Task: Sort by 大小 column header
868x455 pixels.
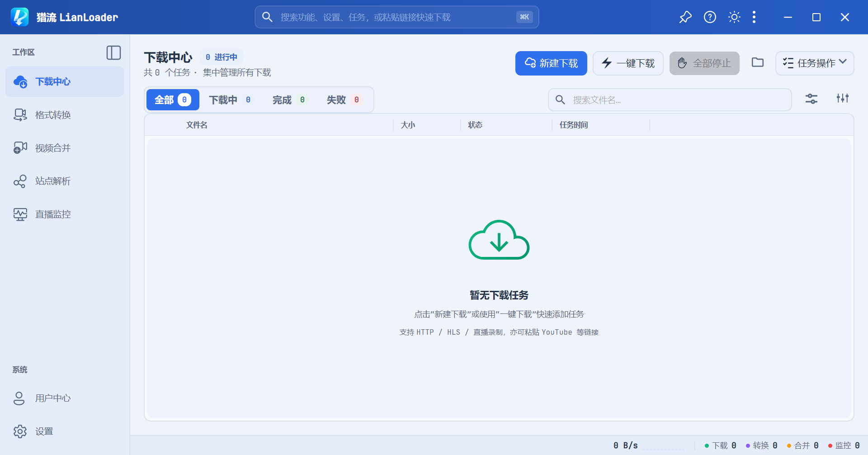Action: [408, 125]
